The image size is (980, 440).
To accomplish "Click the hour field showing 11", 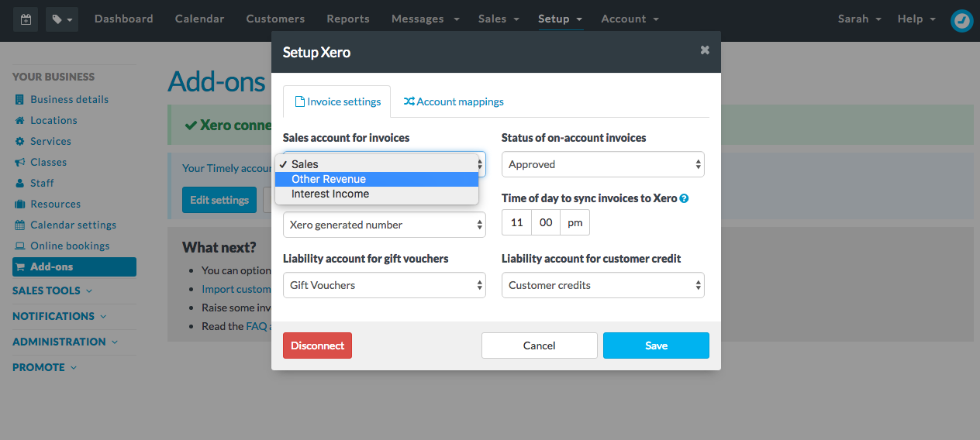I will (x=516, y=222).
